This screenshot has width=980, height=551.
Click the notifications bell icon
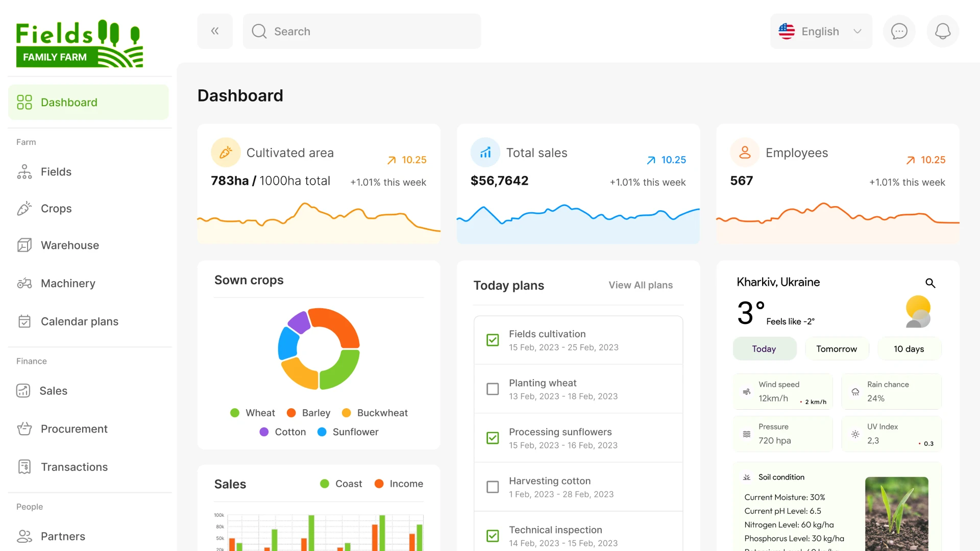click(942, 31)
